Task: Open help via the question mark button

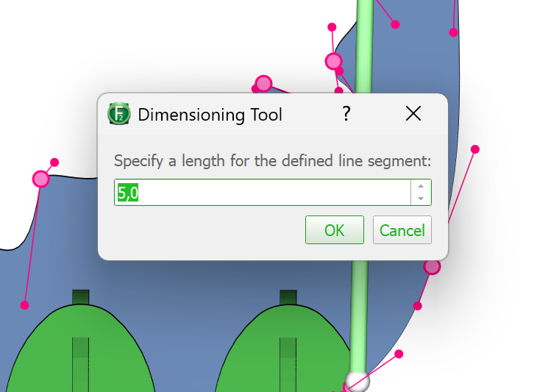Action: (x=346, y=113)
